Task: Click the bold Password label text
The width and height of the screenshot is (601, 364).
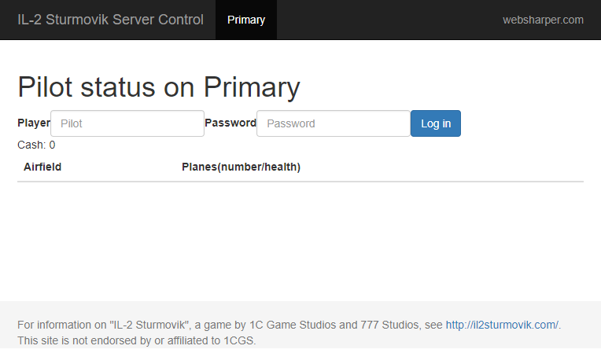Action: pos(230,123)
